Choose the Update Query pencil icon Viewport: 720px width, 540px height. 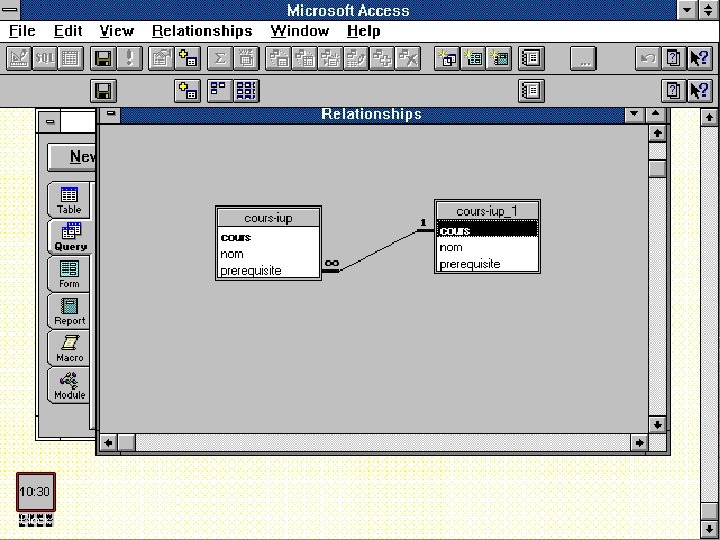pos(355,58)
